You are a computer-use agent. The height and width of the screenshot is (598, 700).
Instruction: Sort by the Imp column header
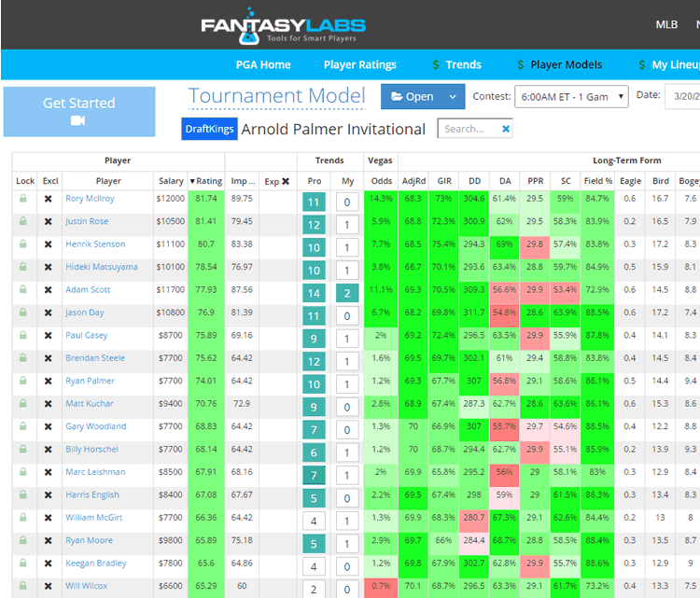[x=242, y=181]
